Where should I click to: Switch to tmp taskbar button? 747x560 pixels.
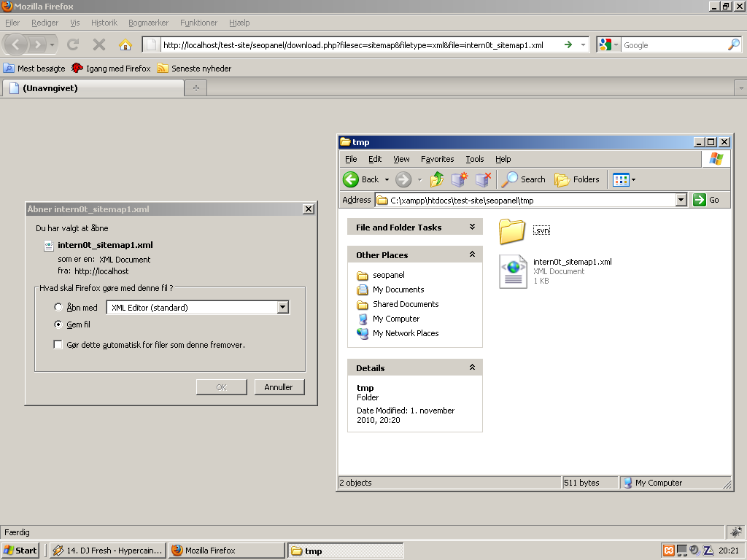(x=345, y=551)
